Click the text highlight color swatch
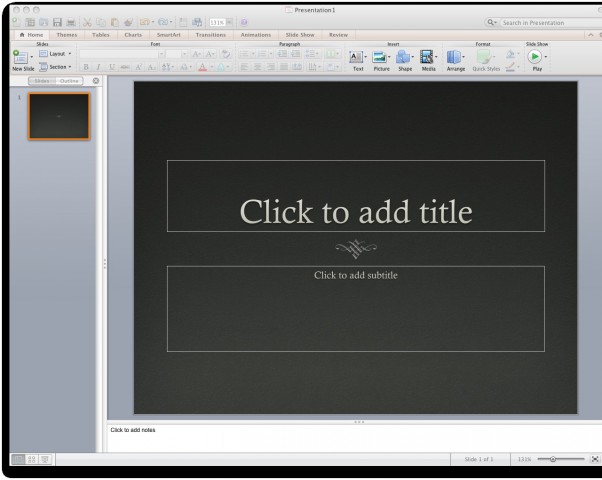 pyautogui.click(x=221, y=68)
